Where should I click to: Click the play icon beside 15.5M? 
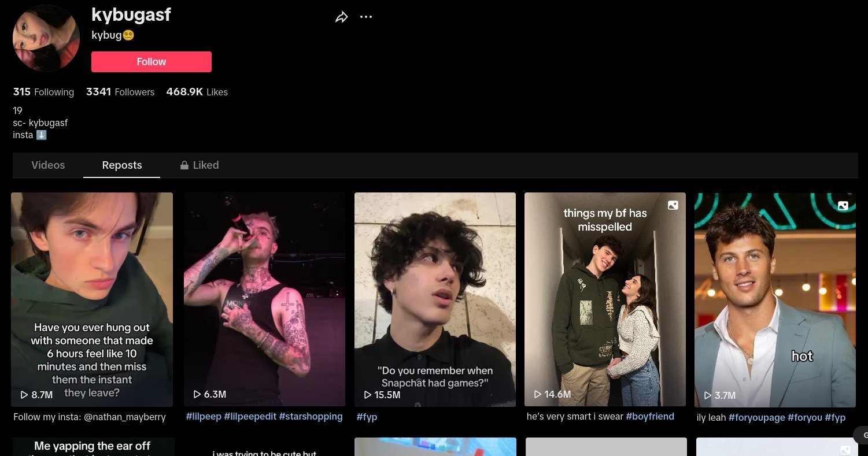(x=368, y=395)
